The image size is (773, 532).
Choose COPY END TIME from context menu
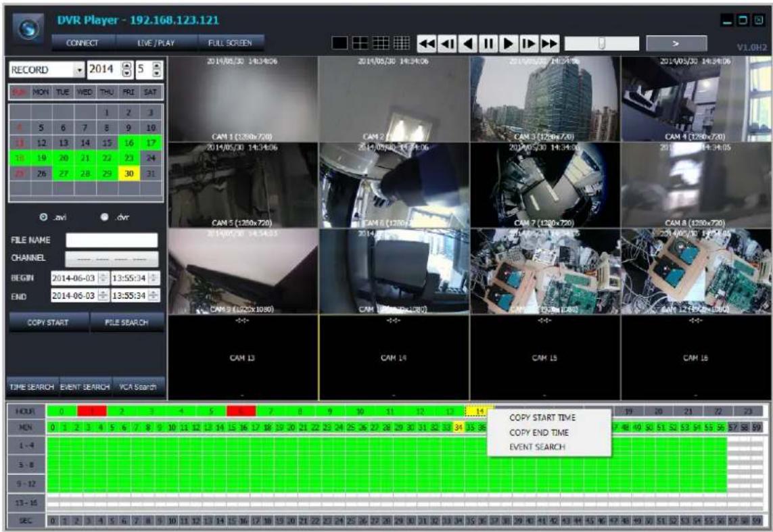539,433
